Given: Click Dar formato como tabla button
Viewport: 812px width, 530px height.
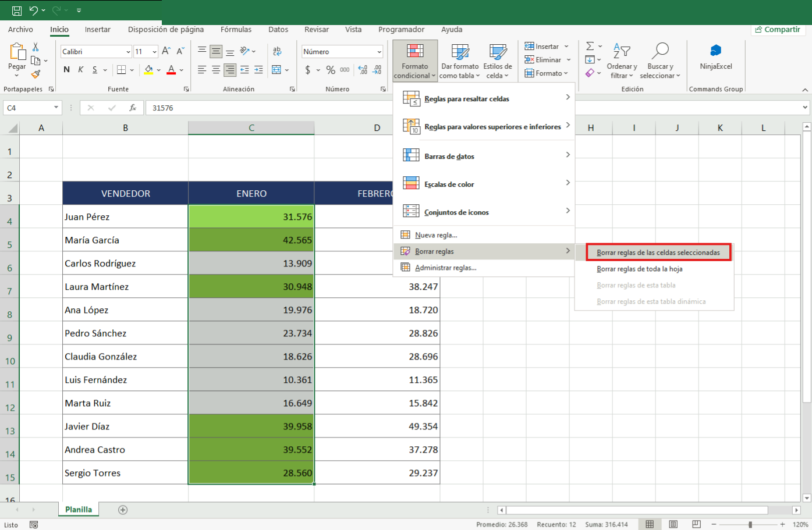Looking at the screenshot, I should pos(460,61).
